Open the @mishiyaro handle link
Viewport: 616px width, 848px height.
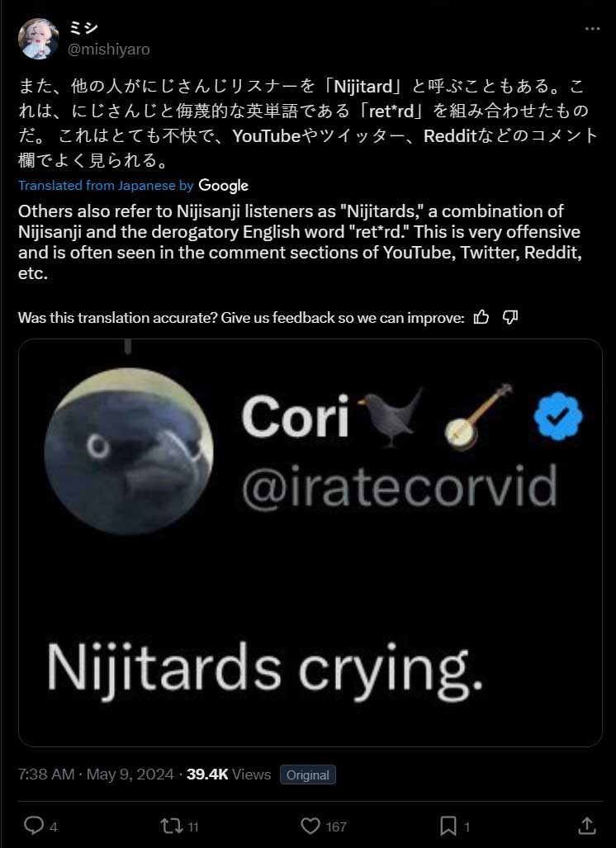click(108, 50)
